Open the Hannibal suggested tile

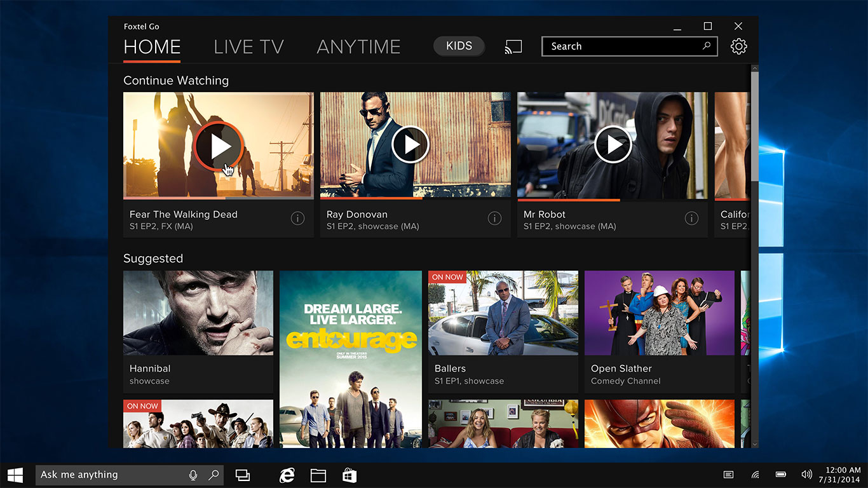point(198,332)
